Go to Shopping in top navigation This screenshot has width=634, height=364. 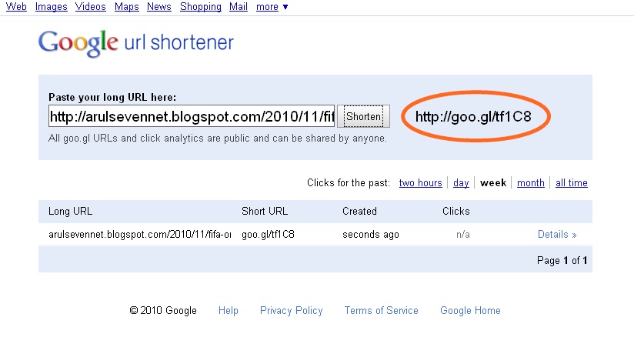point(201,7)
